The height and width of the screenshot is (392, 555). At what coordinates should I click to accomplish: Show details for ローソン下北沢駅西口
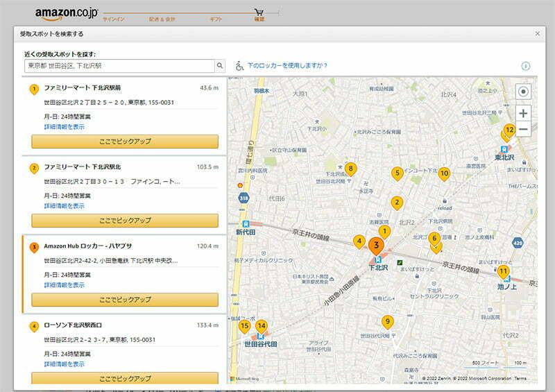[x=64, y=364]
